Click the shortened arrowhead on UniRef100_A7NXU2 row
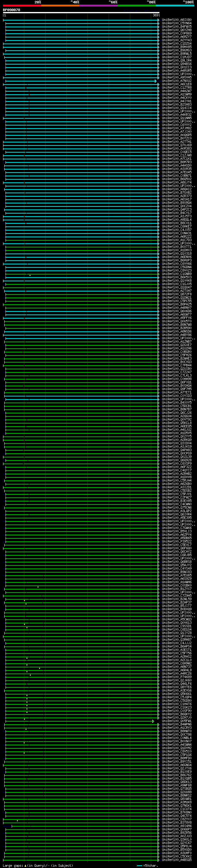This screenshot has width=197, height=868. pos(155,81)
